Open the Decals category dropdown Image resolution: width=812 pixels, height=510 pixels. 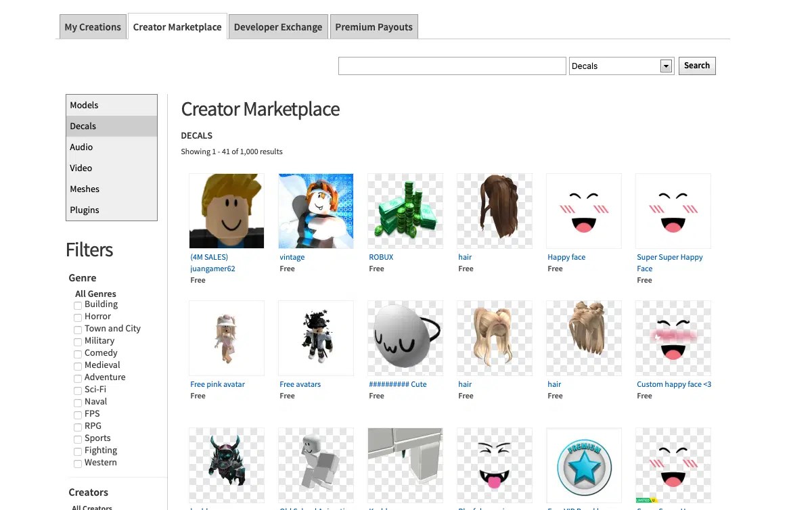coord(622,66)
